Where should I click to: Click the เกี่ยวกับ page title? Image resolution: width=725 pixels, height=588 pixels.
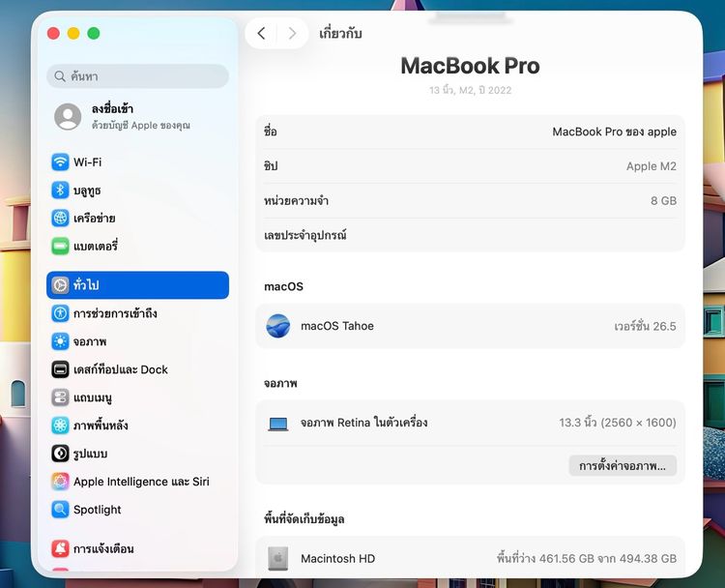[340, 33]
